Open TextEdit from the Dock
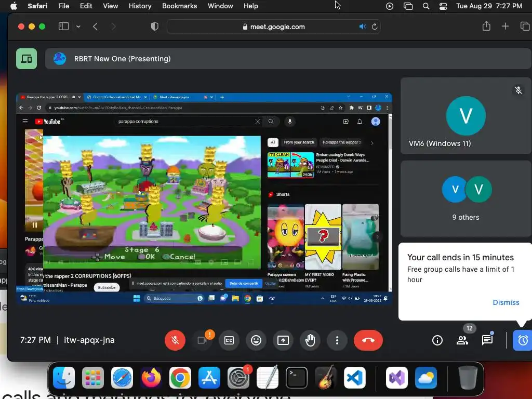This screenshot has height=399, width=532. (268, 378)
